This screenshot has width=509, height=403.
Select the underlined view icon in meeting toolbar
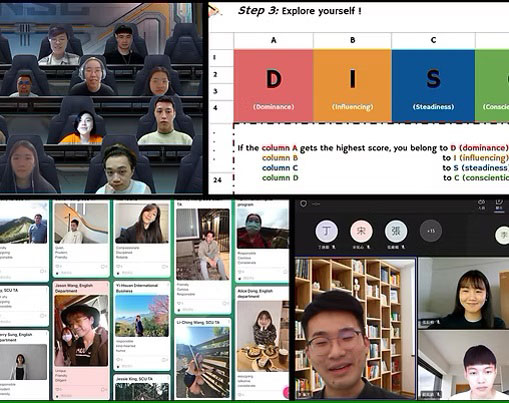pos(499,203)
